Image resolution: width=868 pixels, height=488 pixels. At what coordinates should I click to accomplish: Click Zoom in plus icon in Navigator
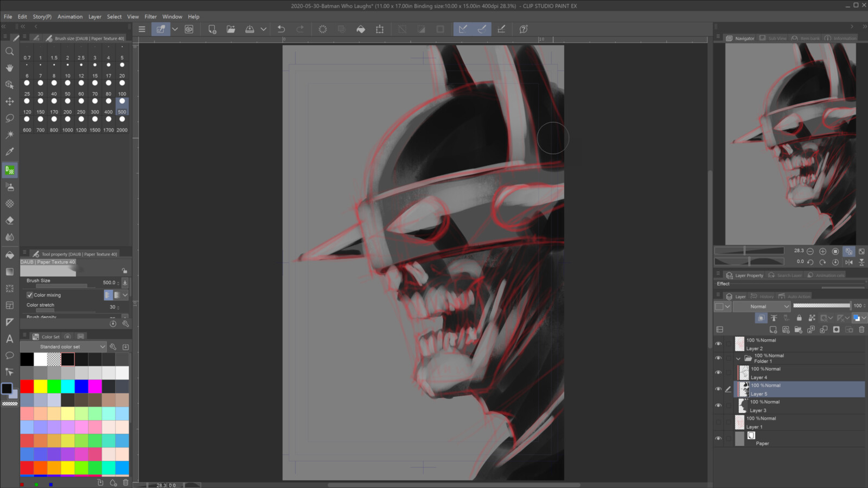(822, 251)
